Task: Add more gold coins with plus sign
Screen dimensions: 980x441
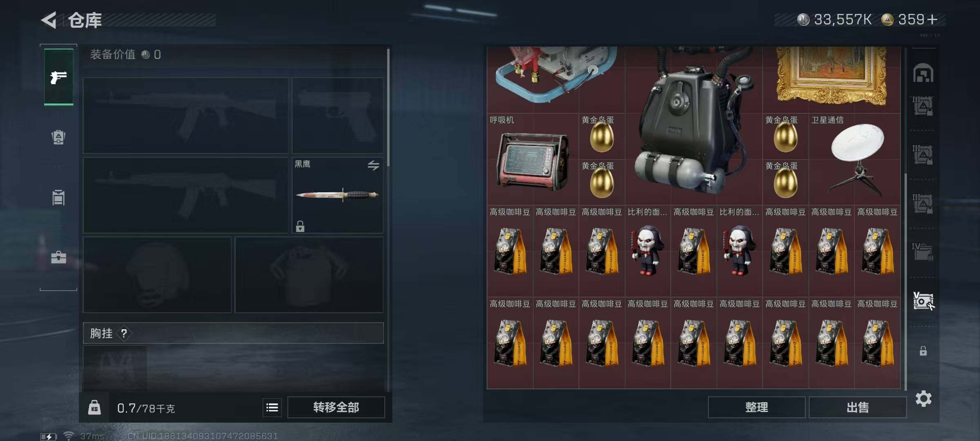Action: (x=932, y=20)
